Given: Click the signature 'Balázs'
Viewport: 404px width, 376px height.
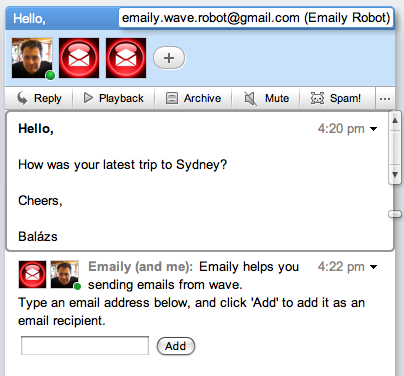Looking at the screenshot, I should 38,237.
